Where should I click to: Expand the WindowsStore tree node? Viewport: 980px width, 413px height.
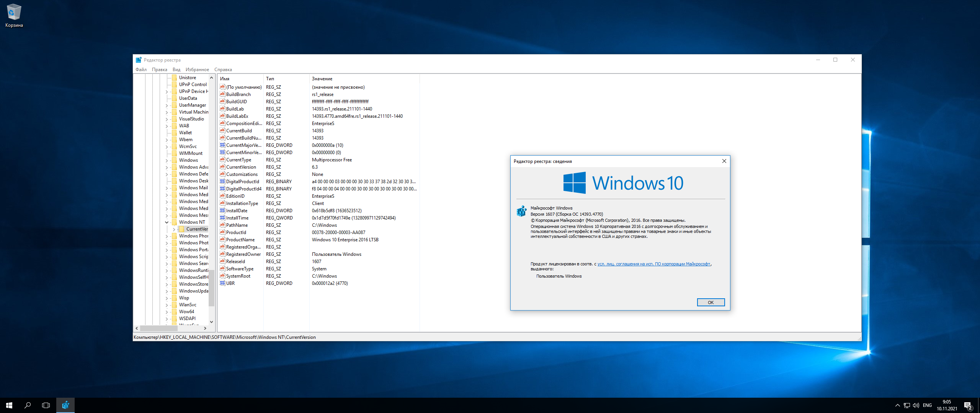coord(167,284)
